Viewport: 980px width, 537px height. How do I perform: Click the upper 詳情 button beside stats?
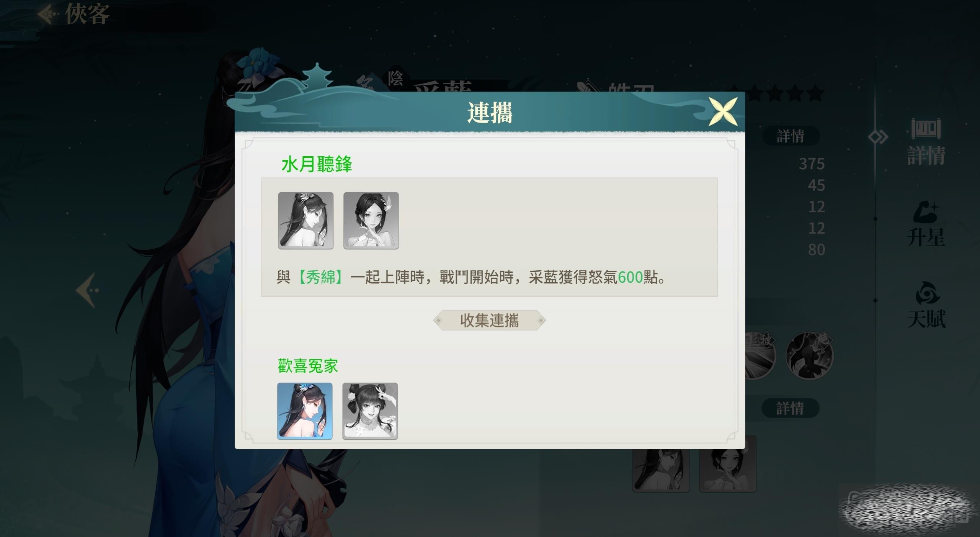pos(791,136)
